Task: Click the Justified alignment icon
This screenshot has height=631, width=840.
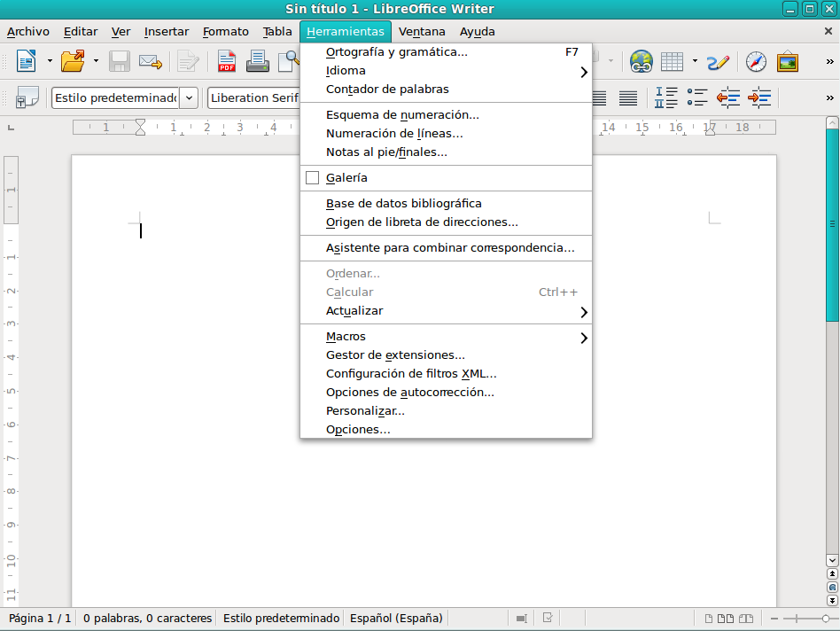Action: click(628, 98)
